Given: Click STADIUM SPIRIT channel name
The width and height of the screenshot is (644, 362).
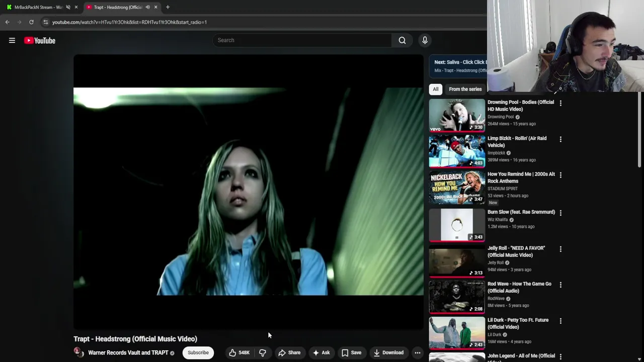Looking at the screenshot, I should 503,189.
